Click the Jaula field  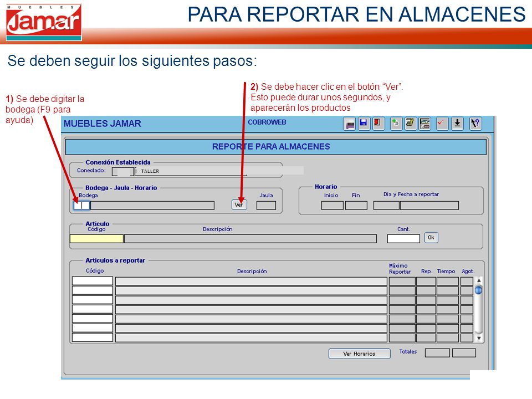266,205
